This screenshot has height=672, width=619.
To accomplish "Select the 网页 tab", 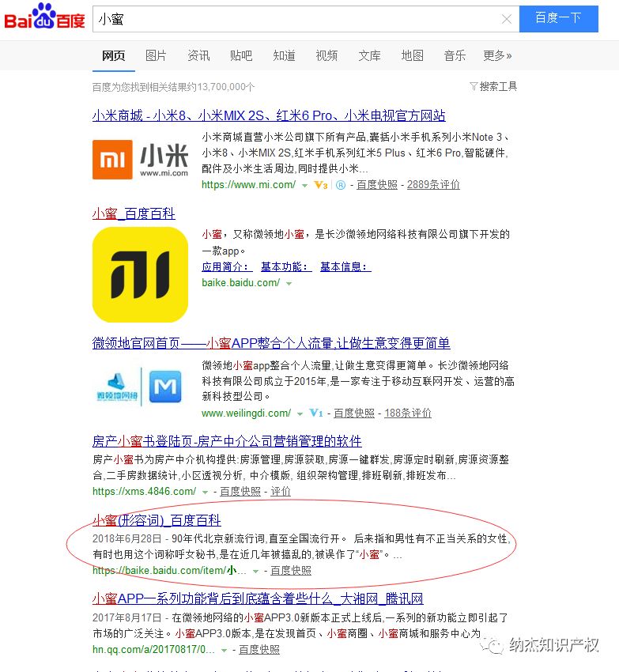I will [114, 55].
